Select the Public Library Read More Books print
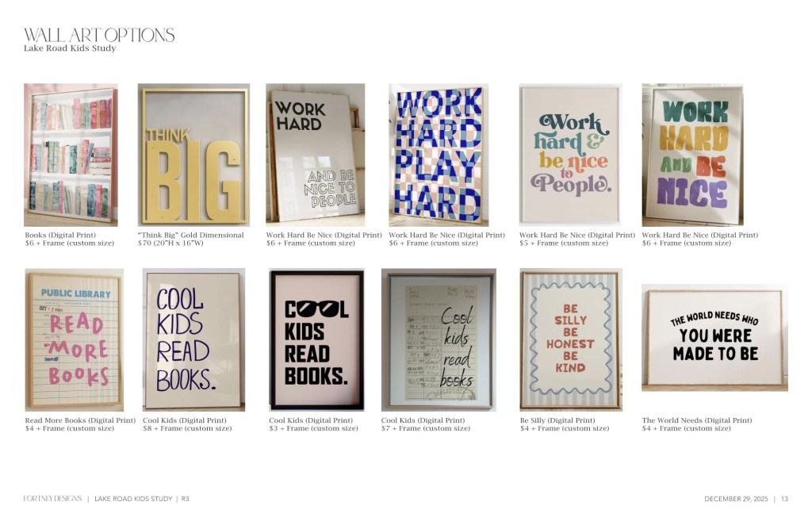This screenshot has width=812, height=525. (74, 339)
